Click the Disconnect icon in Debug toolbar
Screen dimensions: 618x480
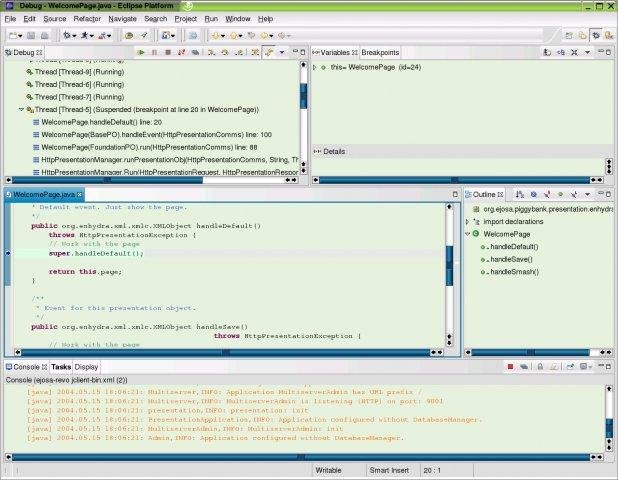[181, 52]
